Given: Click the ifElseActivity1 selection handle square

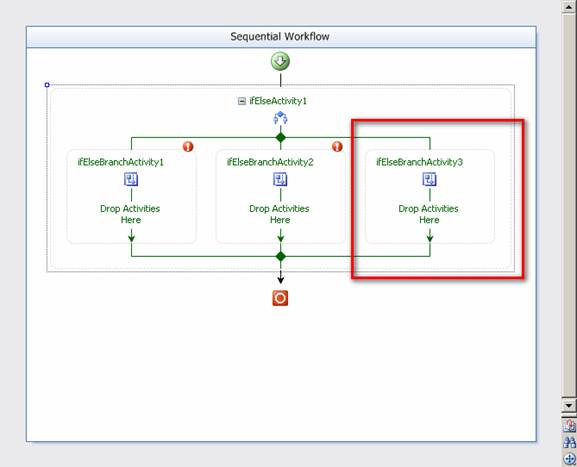Looking at the screenshot, I should [x=47, y=85].
